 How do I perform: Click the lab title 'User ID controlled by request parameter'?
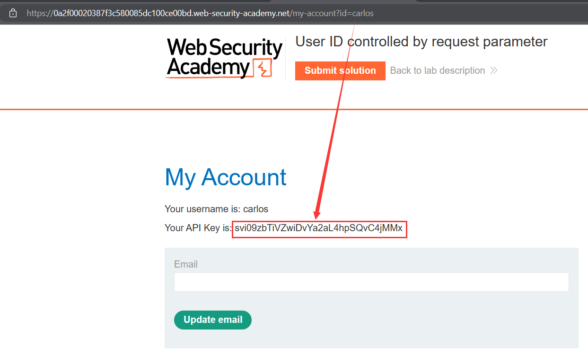pos(421,42)
